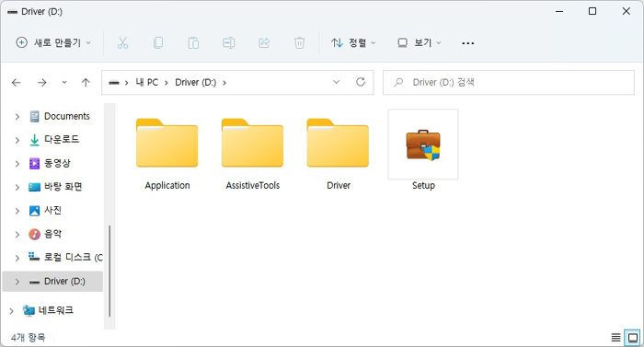Go up one folder level

point(86,83)
